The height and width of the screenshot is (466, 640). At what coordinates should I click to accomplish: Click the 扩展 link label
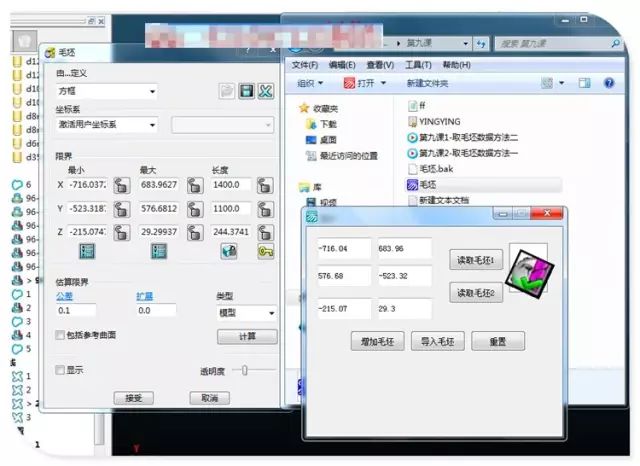144,296
